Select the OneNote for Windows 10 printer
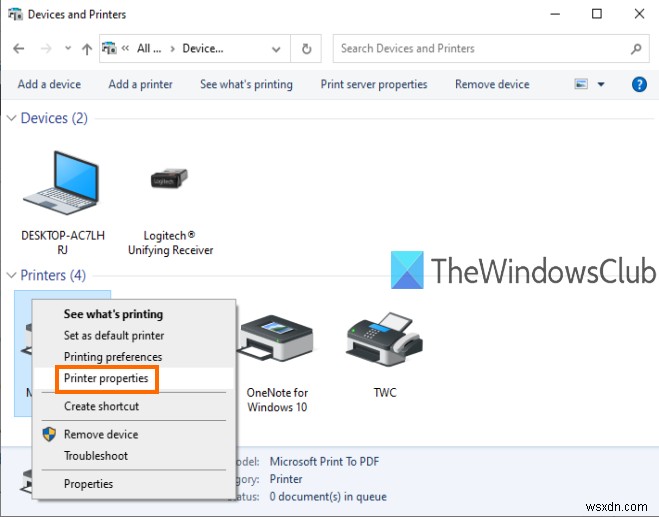This screenshot has height=517, width=659. [277, 363]
